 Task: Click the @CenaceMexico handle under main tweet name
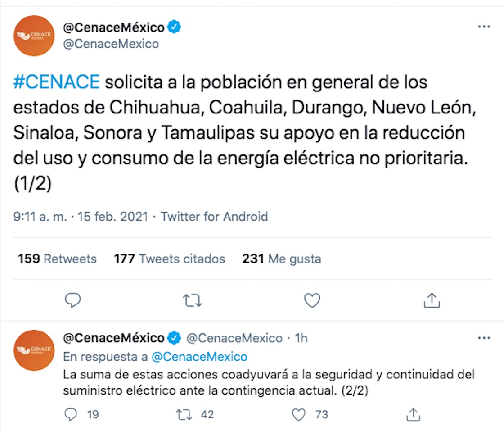pyautogui.click(x=111, y=44)
